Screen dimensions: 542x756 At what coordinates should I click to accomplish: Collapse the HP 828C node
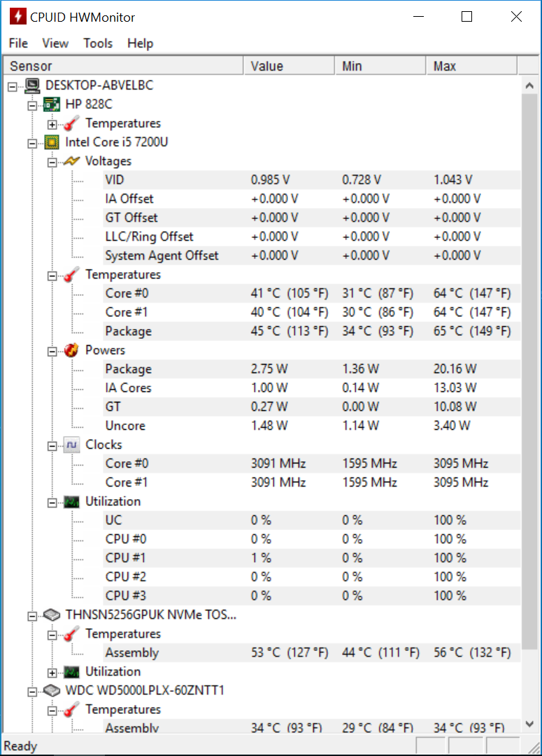[x=32, y=106]
